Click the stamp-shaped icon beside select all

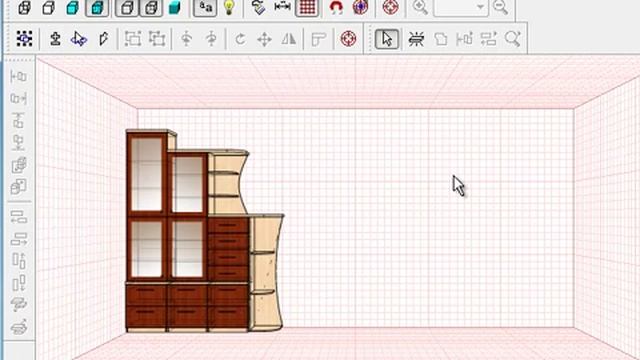coord(55,39)
